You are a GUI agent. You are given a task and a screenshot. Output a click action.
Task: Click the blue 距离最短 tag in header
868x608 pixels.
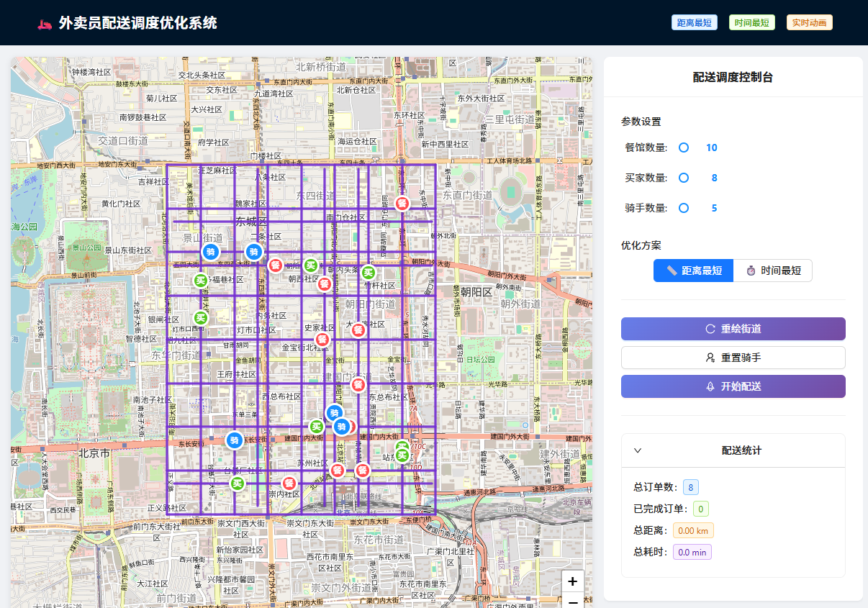point(694,22)
